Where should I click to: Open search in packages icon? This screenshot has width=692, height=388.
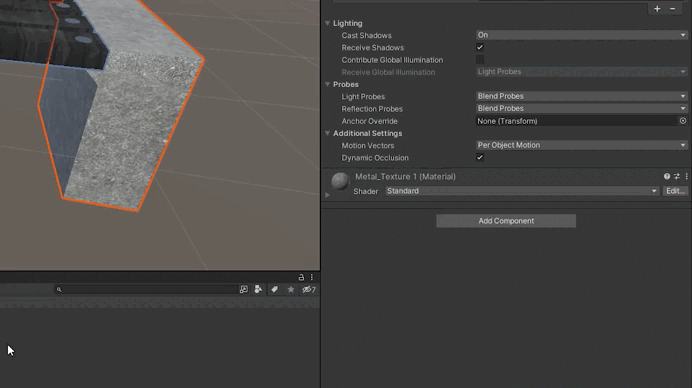244,290
